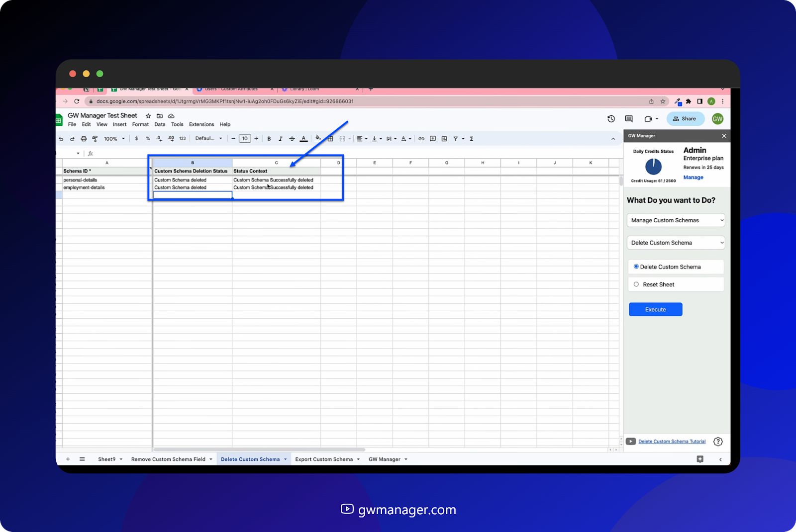The height and width of the screenshot is (532, 796).
Task: Click the insert comment icon
Action: click(433, 139)
